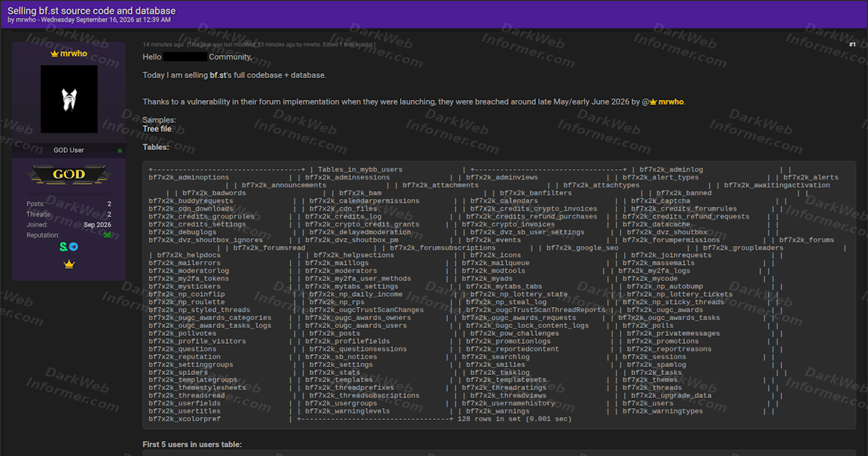Click table name bf7x2k_reputation

point(184,358)
